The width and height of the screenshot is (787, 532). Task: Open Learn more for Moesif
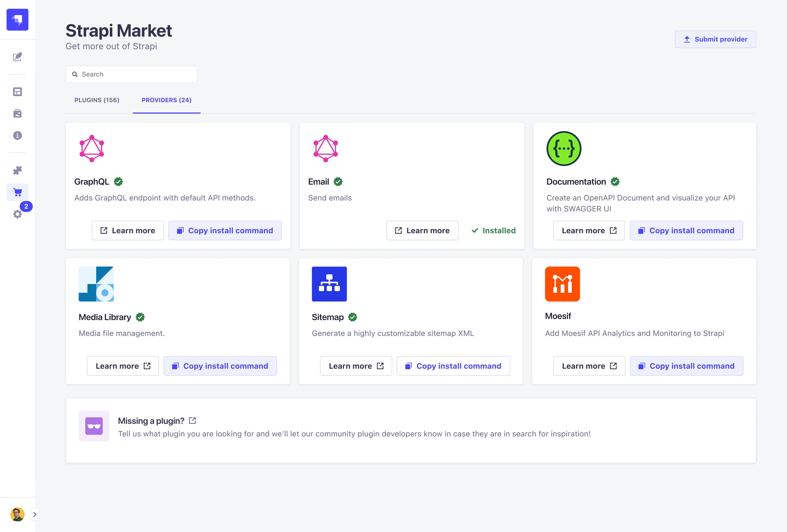click(x=589, y=366)
